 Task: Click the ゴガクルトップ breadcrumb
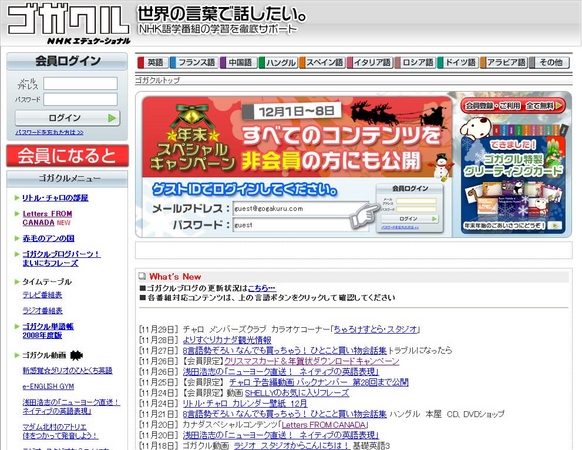pos(157,80)
